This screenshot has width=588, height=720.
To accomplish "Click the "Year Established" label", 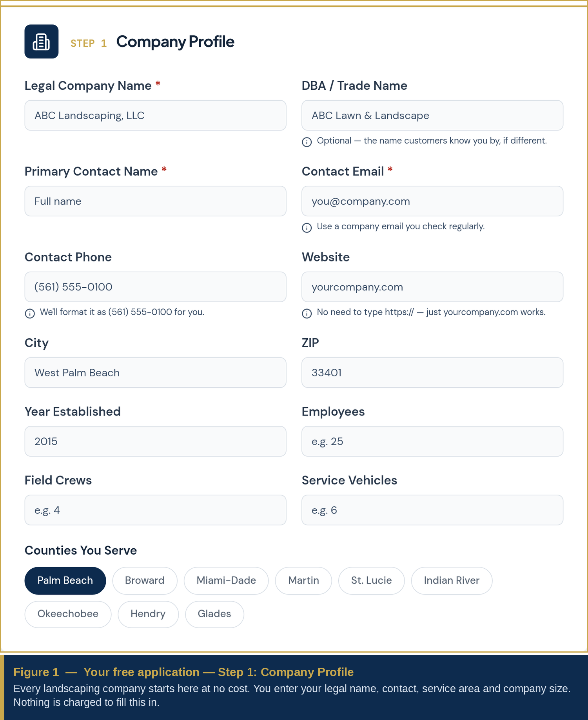I will click(73, 412).
